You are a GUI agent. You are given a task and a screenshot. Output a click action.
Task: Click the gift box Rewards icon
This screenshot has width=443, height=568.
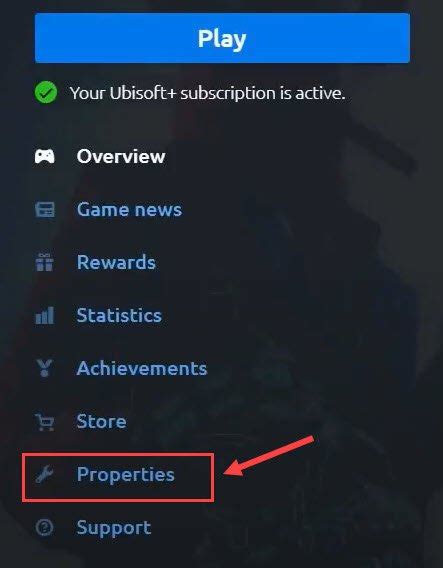click(x=45, y=262)
